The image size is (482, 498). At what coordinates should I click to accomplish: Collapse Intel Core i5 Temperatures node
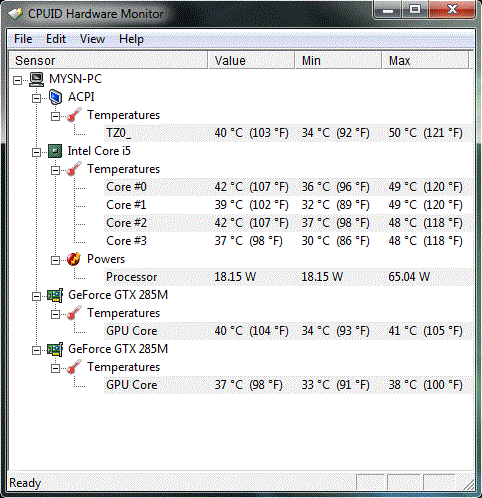[55, 170]
